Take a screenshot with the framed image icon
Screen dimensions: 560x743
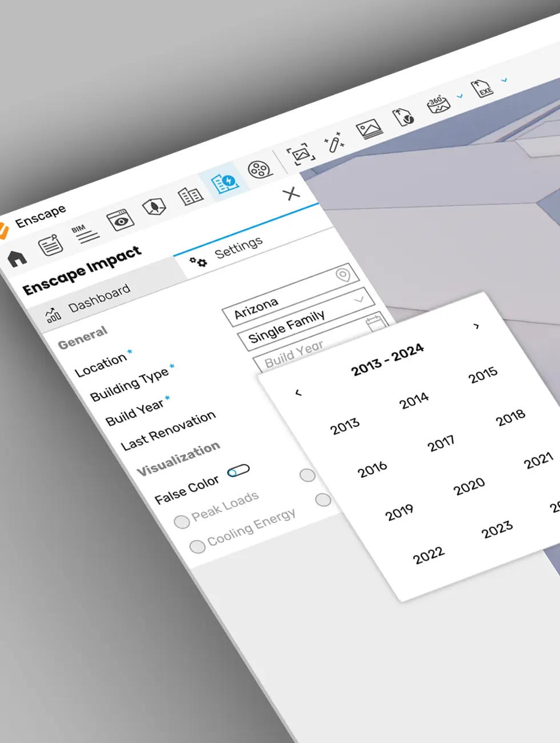tap(301, 154)
